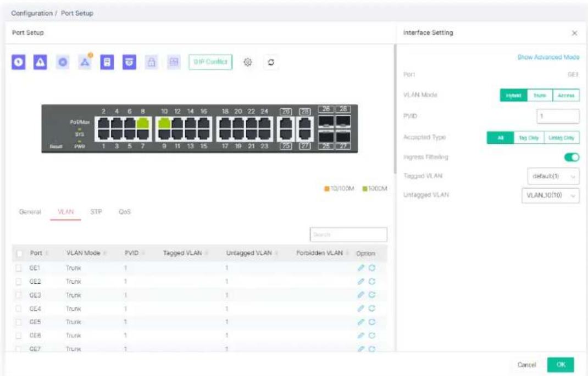Click the PVID input field
The height and width of the screenshot is (376, 588).
pyautogui.click(x=558, y=116)
